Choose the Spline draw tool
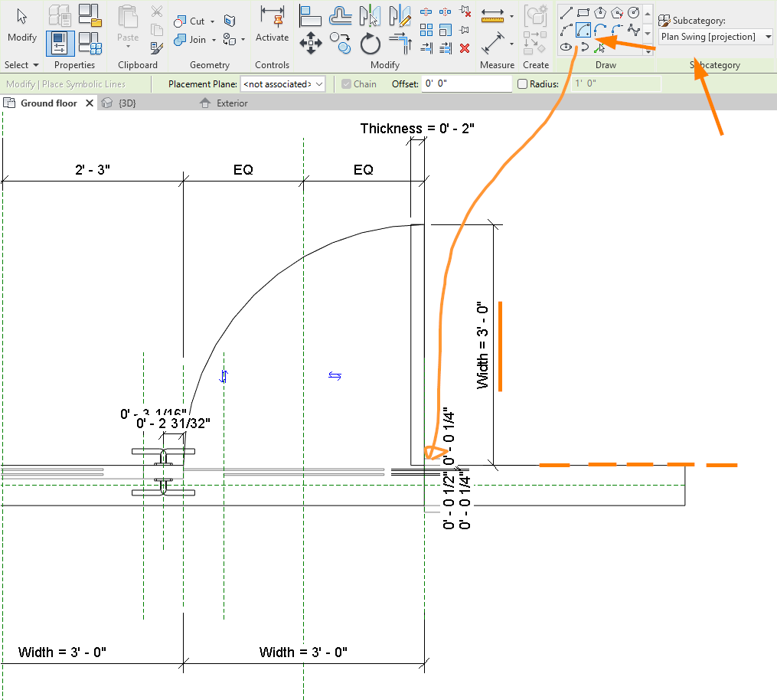Screen dimensions: 777x700 (x=635, y=29)
